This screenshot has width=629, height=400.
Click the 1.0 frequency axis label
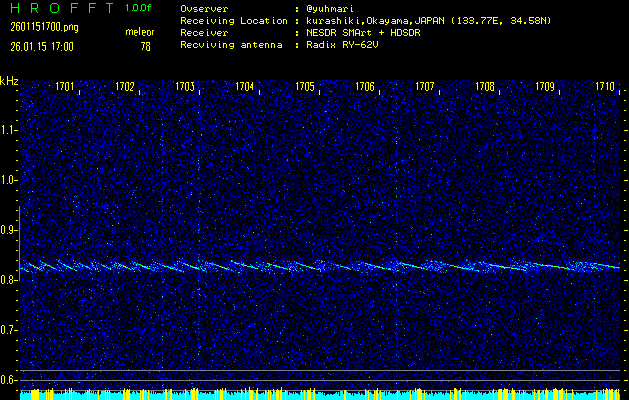pos(9,180)
